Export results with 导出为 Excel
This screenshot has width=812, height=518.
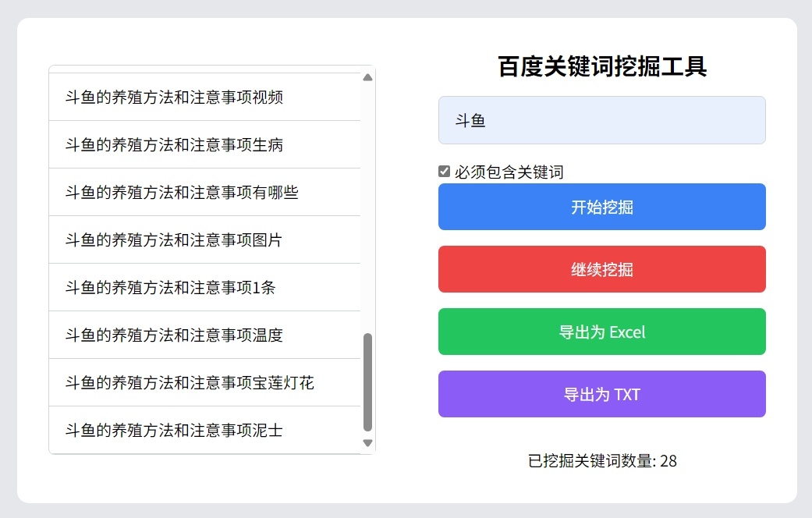click(x=601, y=332)
